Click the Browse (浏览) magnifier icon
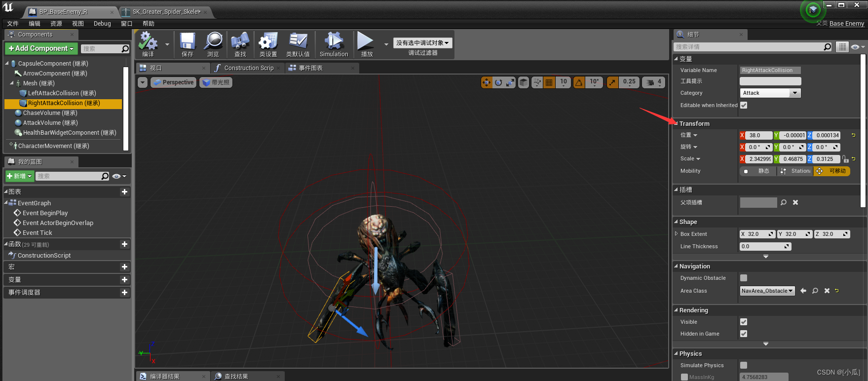868x381 pixels. (213, 41)
